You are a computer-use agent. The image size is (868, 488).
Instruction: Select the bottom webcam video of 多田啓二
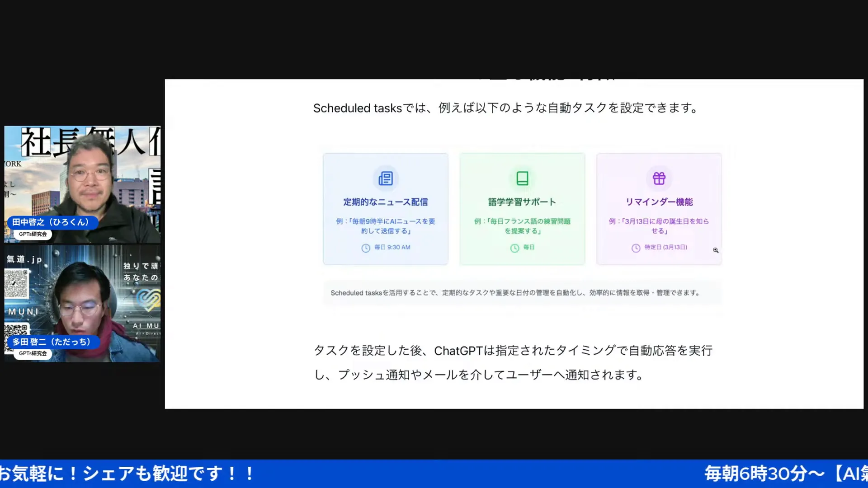click(x=82, y=303)
